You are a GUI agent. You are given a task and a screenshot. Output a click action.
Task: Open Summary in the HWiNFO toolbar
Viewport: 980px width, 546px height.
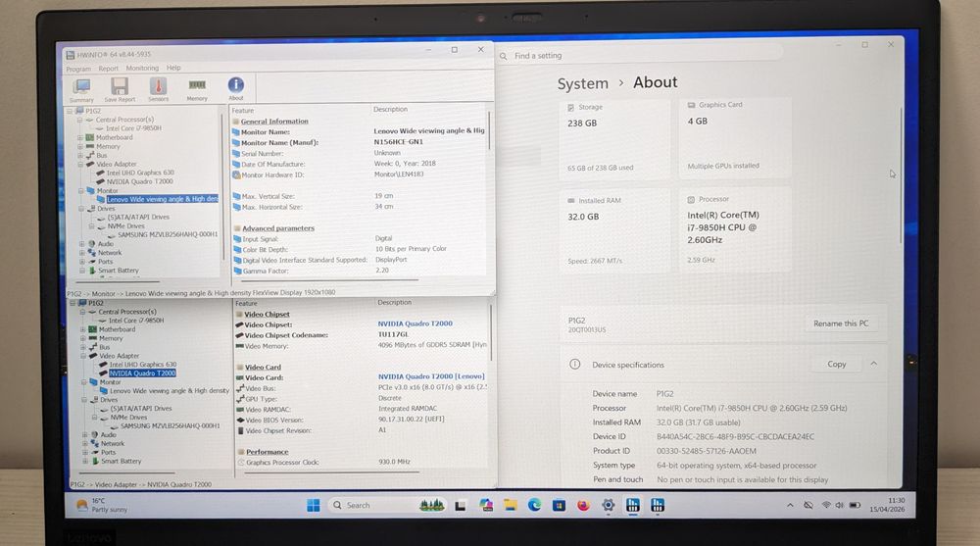click(x=81, y=90)
